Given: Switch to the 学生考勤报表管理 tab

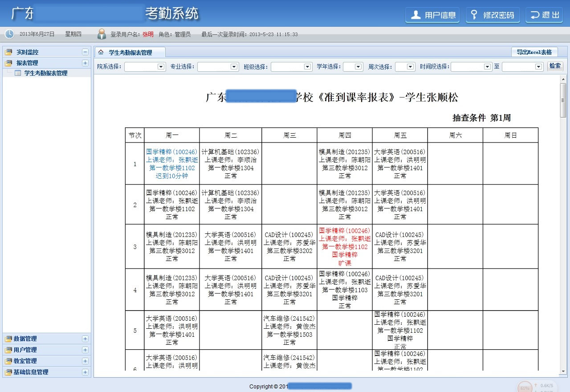Looking at the screenshot, I should click(x=130, y=53).
